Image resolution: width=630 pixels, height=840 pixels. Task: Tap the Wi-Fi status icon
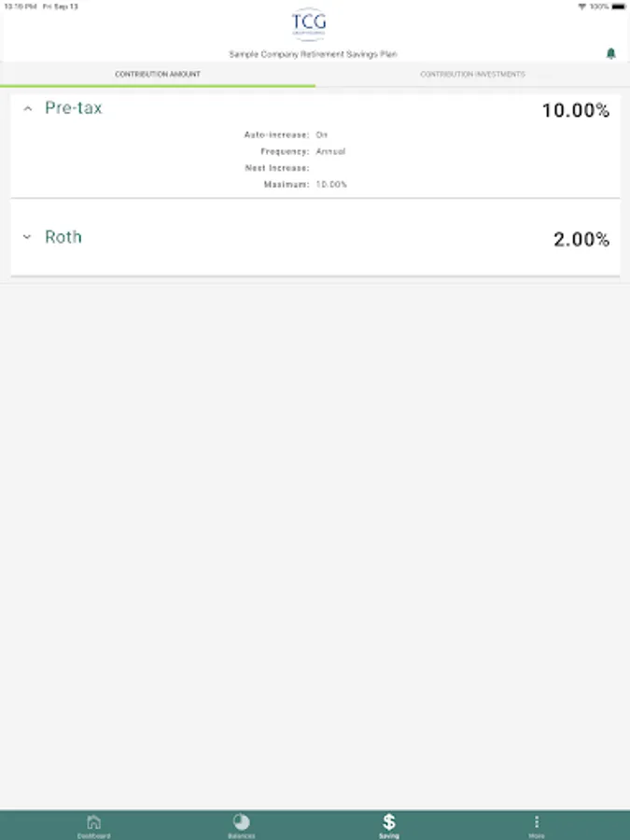coord(581,6)
